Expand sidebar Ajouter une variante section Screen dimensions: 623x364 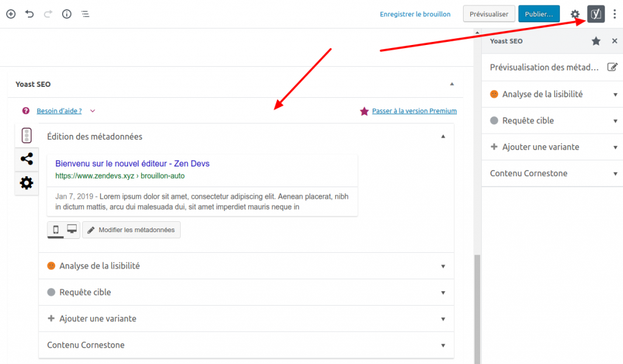552,147
